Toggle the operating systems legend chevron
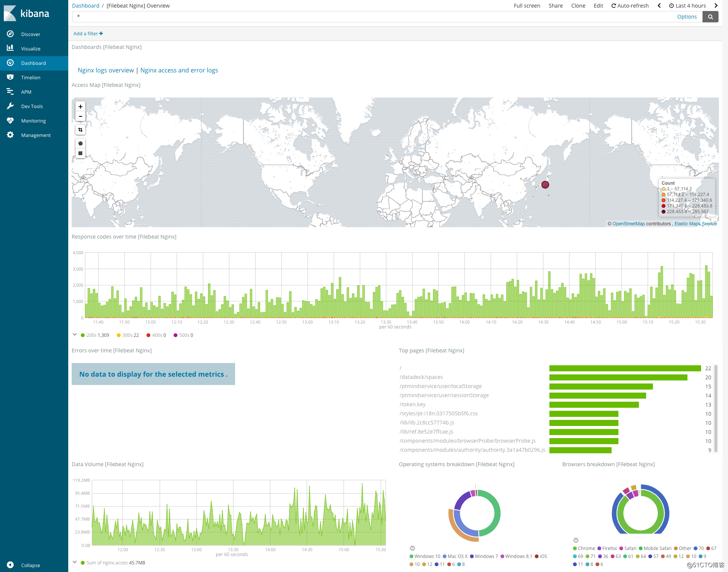This screenshot has height=572, width=728. (x=413, y=548)
